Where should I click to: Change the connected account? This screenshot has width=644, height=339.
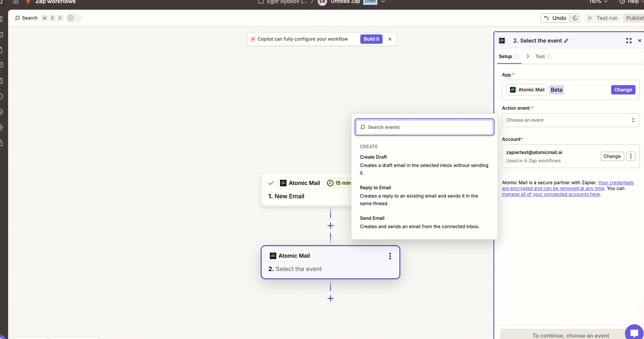(612, 156)
